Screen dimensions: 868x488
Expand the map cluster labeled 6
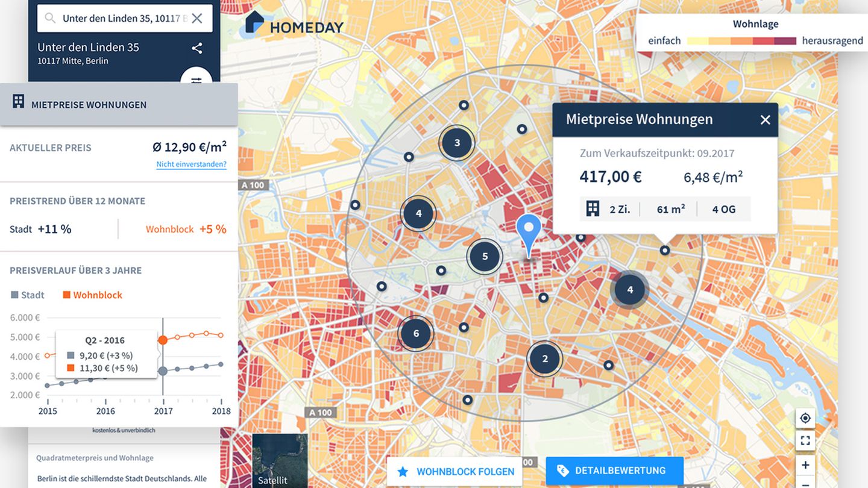click(x=416, y=334)
